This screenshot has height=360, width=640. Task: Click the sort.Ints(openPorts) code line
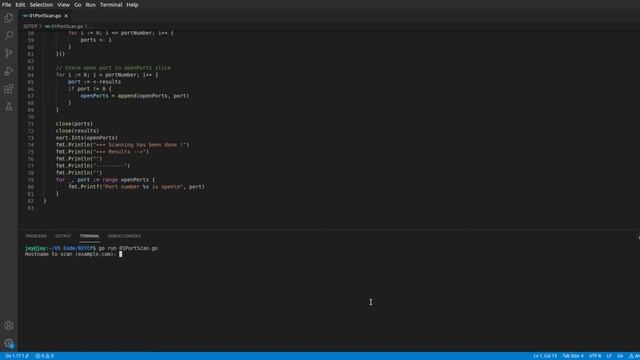click(87, 138)
